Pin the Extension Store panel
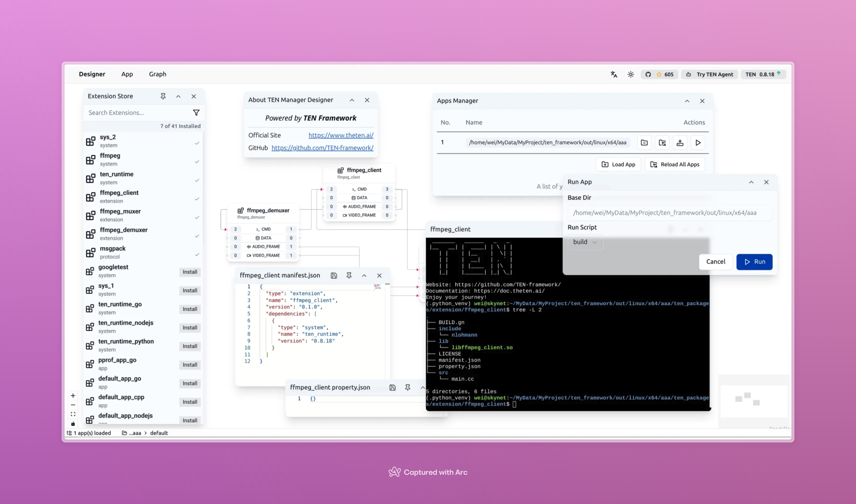856x504 pixels. pos(163,96)
